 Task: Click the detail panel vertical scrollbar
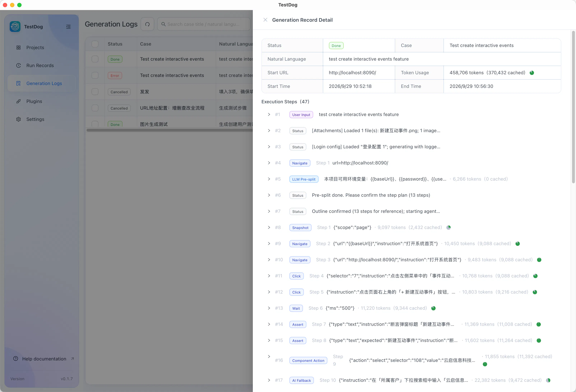(573, 107)
